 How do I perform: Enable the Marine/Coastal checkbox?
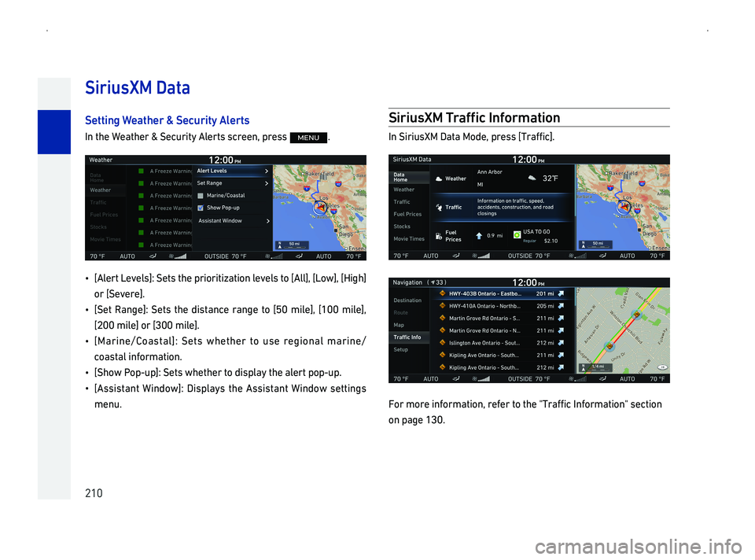(201, 196)
